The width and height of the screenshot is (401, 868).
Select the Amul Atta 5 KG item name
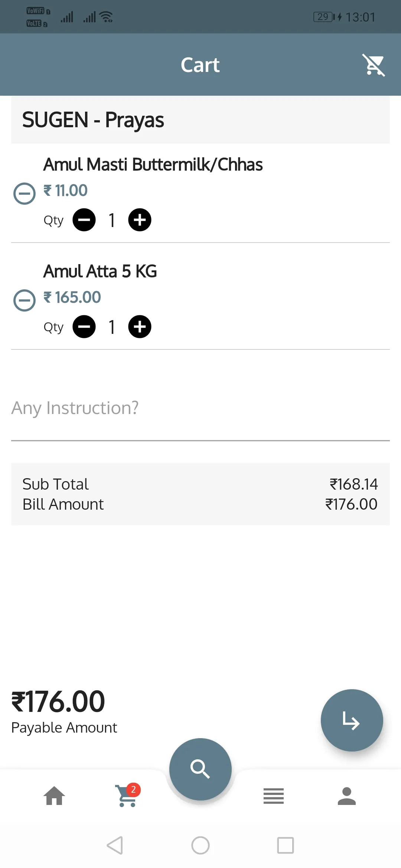(x=100, y=271)
